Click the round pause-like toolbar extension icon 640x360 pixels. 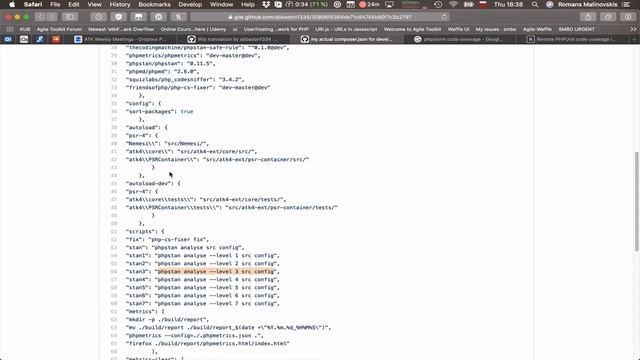coord(158,17)
